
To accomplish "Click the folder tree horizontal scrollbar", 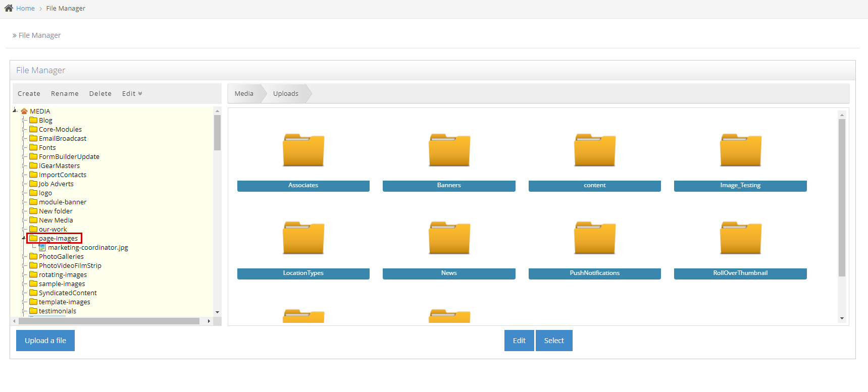I will click(109, 321).
